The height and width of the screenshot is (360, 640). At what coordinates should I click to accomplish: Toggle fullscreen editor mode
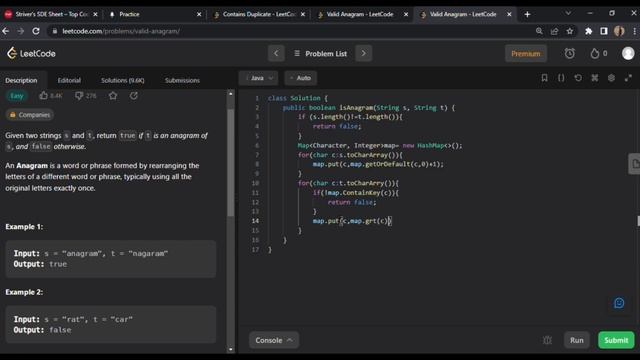628,78
